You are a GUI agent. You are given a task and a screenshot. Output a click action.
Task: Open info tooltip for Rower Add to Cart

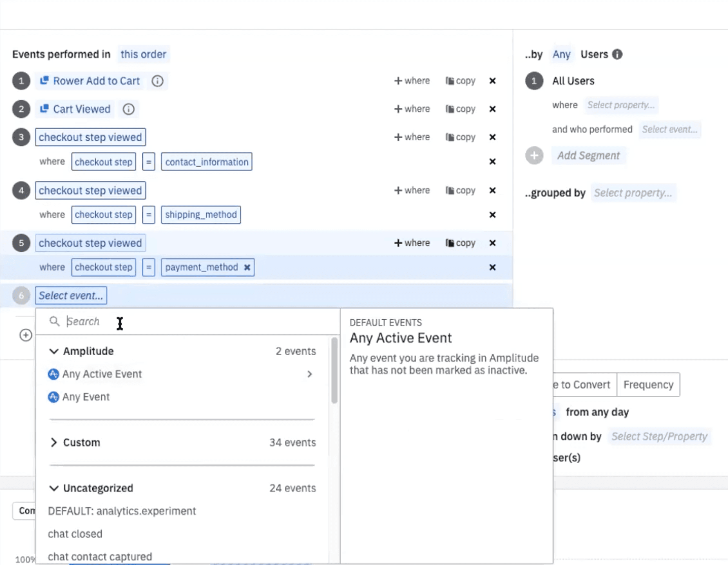(157, 81)
